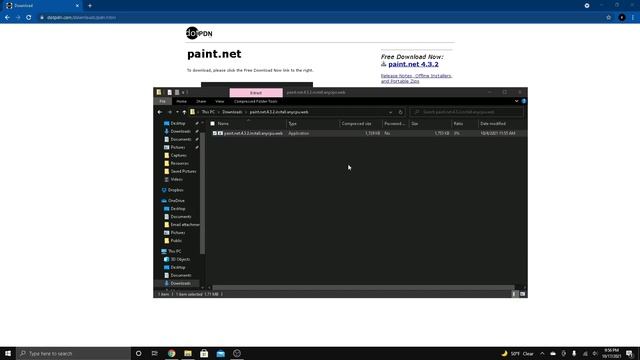Screen dimensions: 640x360
Task: Open Public folder under OneDrive
Action: click(176, 240)
